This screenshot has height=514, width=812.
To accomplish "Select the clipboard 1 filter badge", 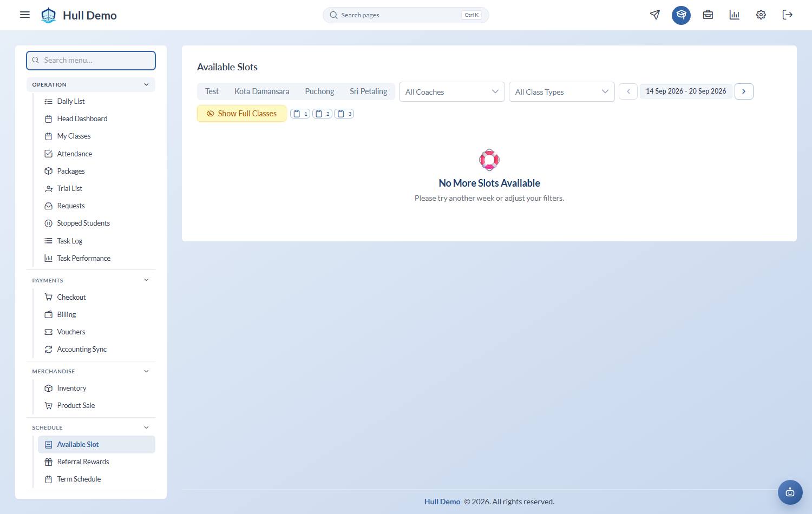I will tap(300, 114).
